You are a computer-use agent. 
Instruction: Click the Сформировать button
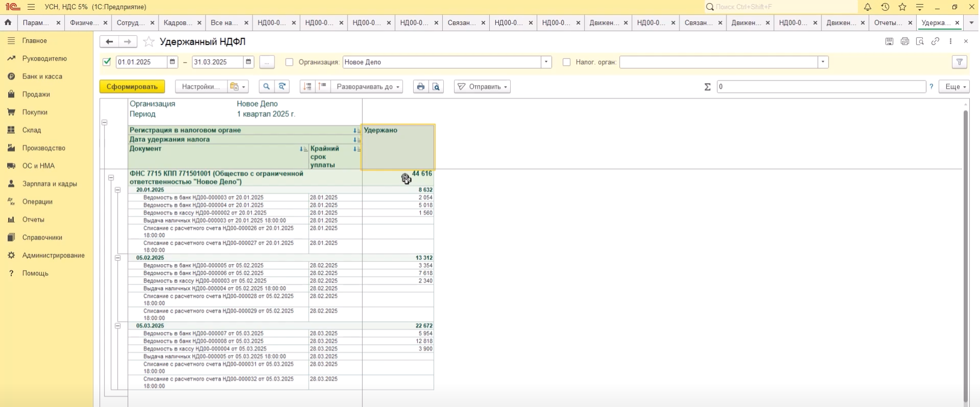coord(132,87)
